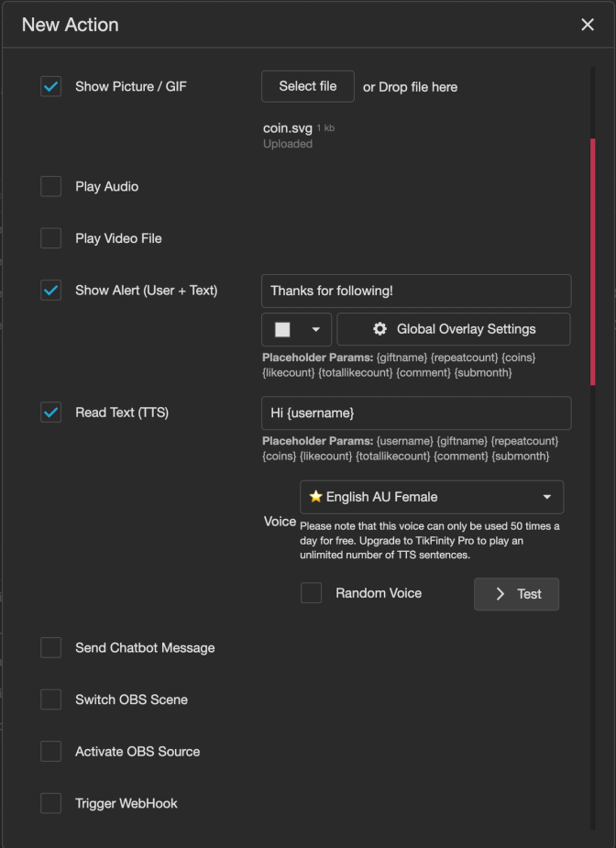Uncheck Show Picture / GIF checkbox
The width and height of the screenshot is (616, 848).
(x=50, y=87)
